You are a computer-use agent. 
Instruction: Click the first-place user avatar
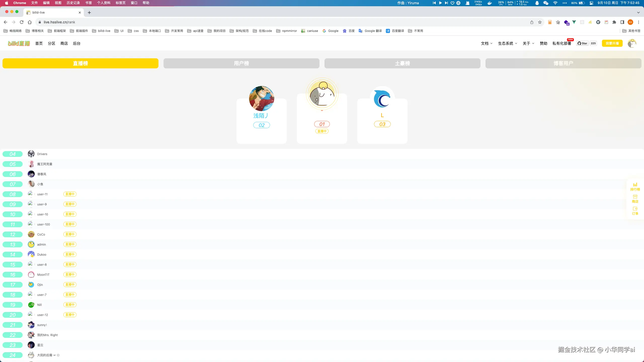[x=322, y=94]
